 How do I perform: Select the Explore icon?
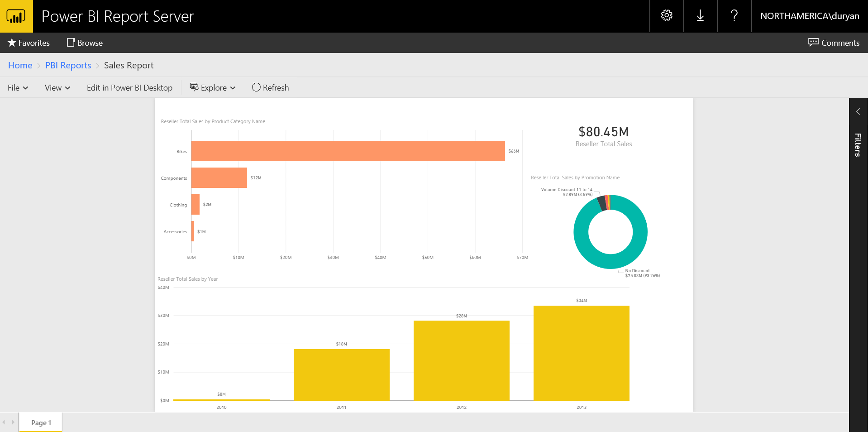194,87
